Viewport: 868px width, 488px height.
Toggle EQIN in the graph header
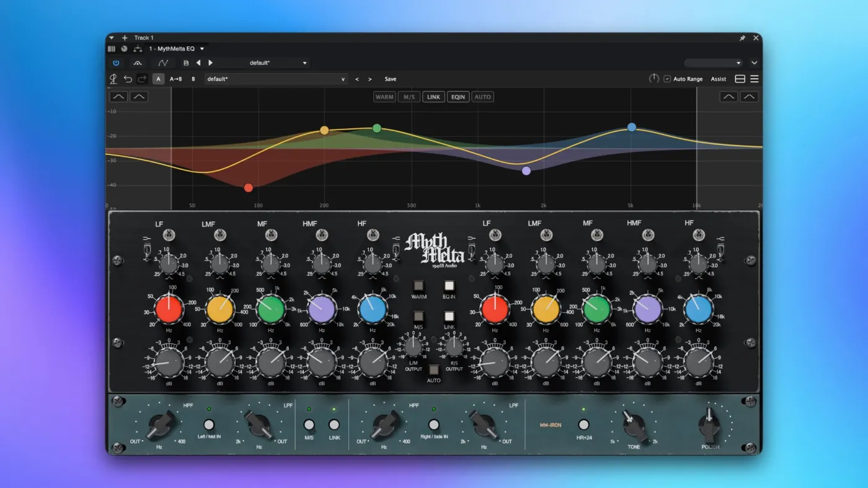458,97
